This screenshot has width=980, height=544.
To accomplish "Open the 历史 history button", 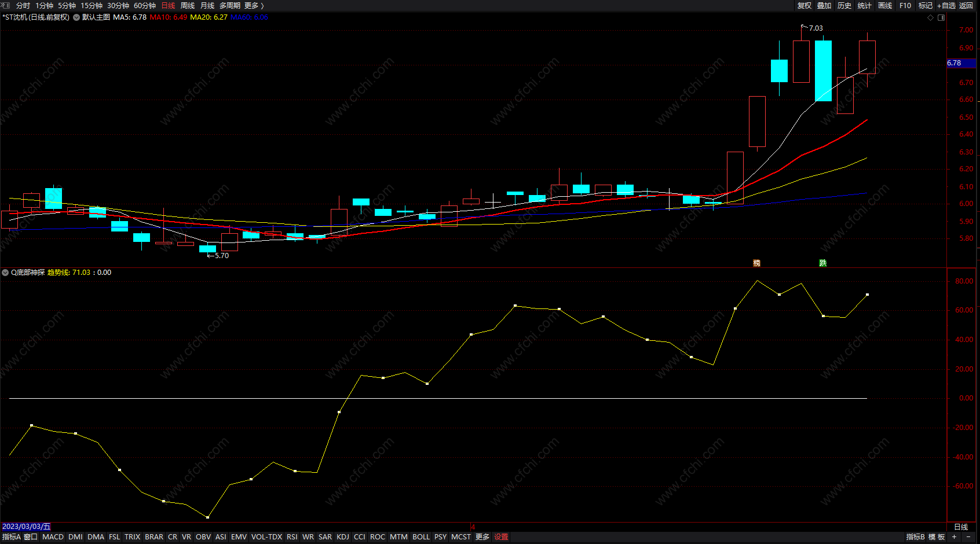I will pyautogui.click(x=844, y=5).
